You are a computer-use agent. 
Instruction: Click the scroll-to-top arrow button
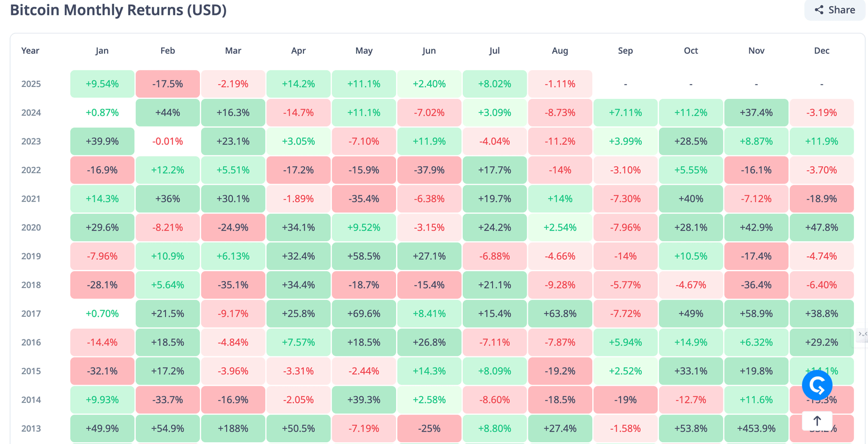817,421
